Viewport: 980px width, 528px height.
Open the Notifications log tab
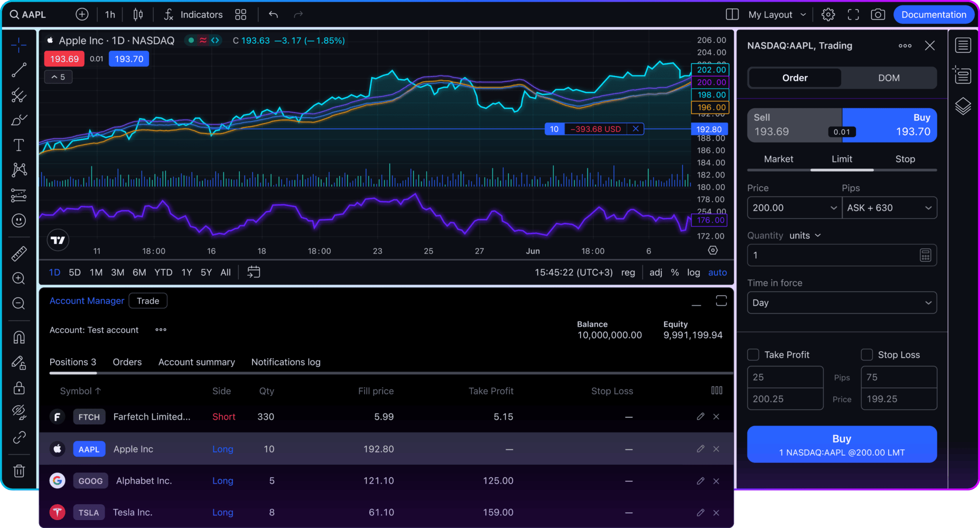tap(286, 362)
